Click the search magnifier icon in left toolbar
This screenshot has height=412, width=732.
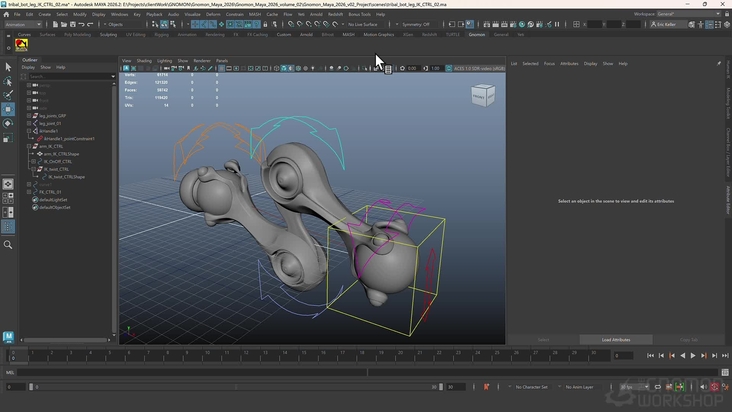tap(8, 244)
